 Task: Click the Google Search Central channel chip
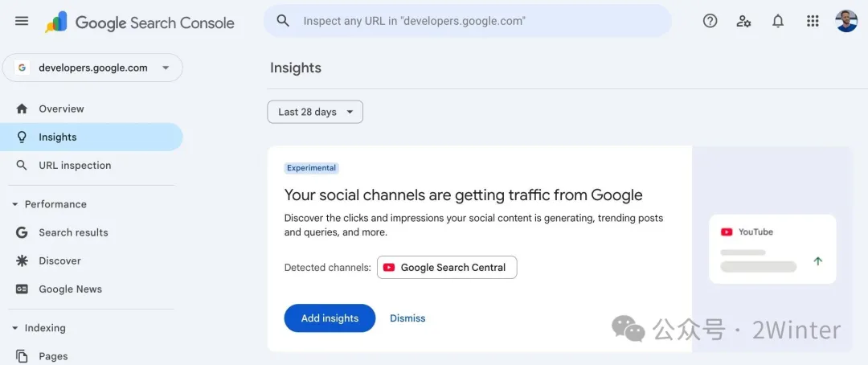coord(447,268)
